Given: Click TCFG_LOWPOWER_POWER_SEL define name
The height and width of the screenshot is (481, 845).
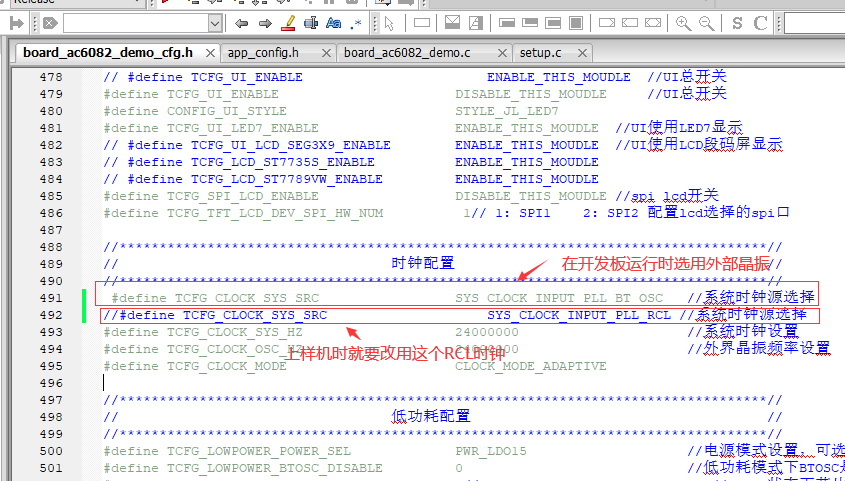Looking at the screenshot, I should click(x=259, y=451).
